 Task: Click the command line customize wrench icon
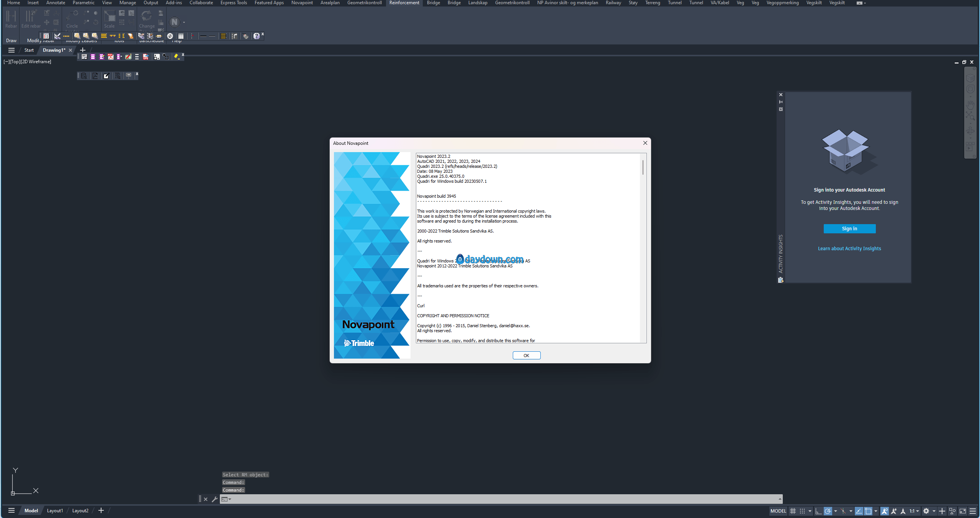point(214,499)
